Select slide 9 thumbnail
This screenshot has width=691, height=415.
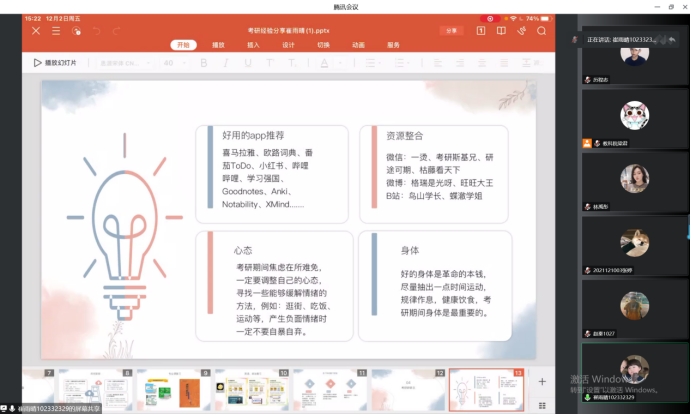174,388
